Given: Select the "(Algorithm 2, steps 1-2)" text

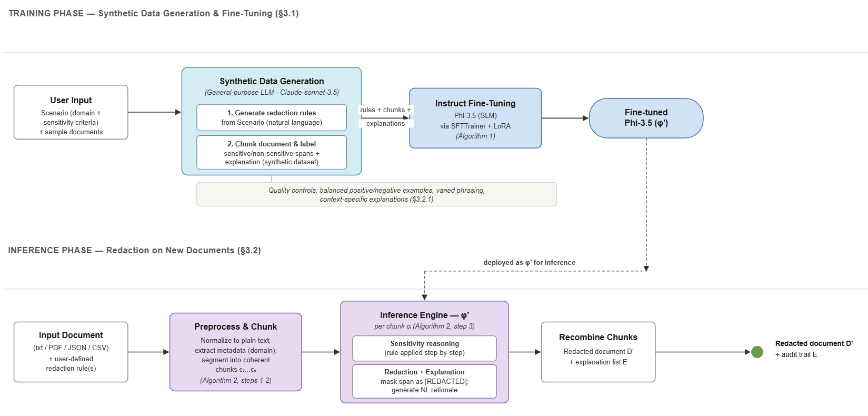Looking at the screenshot, I should click(x=236, y=380).
